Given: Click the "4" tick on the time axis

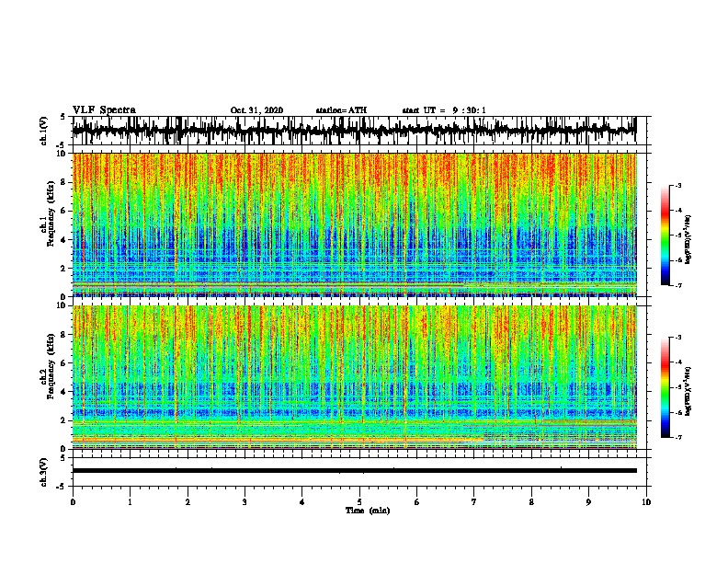Looking at the screenshot, I should point(302,502).
